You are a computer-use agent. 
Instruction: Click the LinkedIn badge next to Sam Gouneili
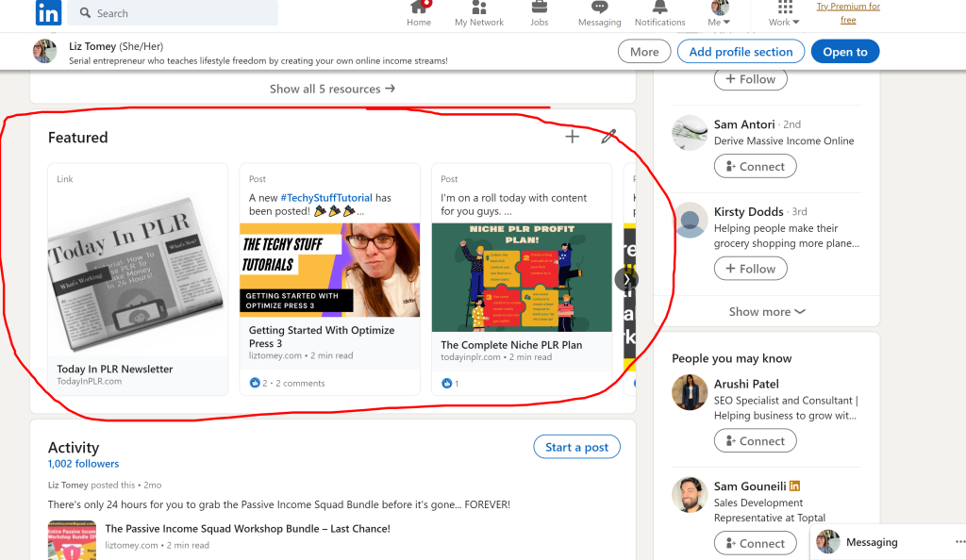794,486
